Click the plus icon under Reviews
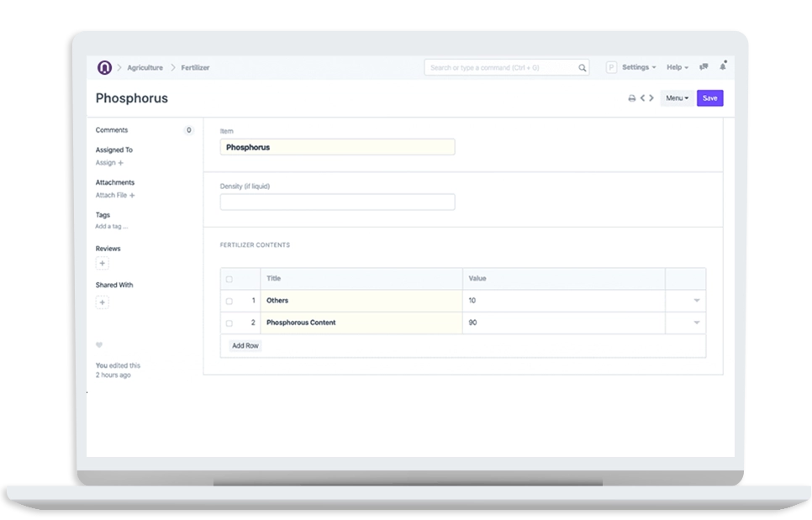 click(103, 264)
